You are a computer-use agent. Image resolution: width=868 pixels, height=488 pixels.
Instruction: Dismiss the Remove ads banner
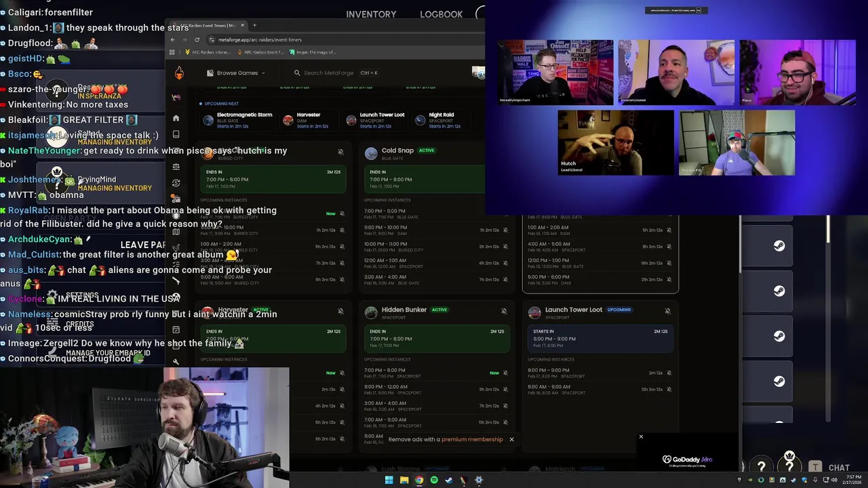pos(511,439)
